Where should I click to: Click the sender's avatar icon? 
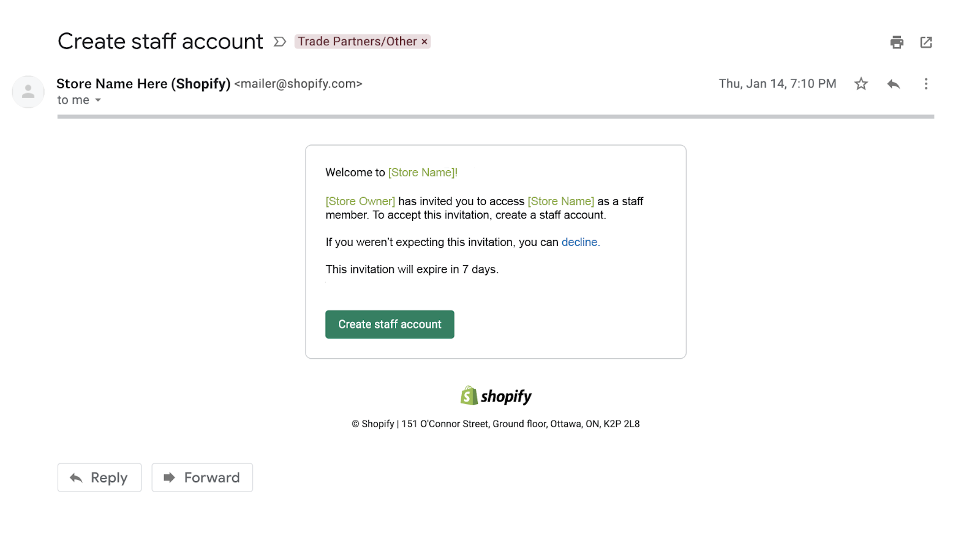pos(28,92)
